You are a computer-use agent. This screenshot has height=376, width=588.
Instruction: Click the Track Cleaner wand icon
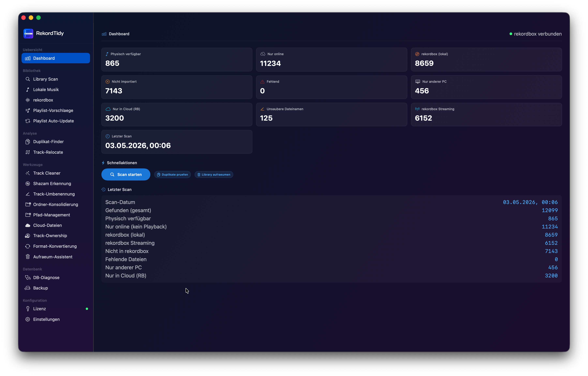click(28, 173)
